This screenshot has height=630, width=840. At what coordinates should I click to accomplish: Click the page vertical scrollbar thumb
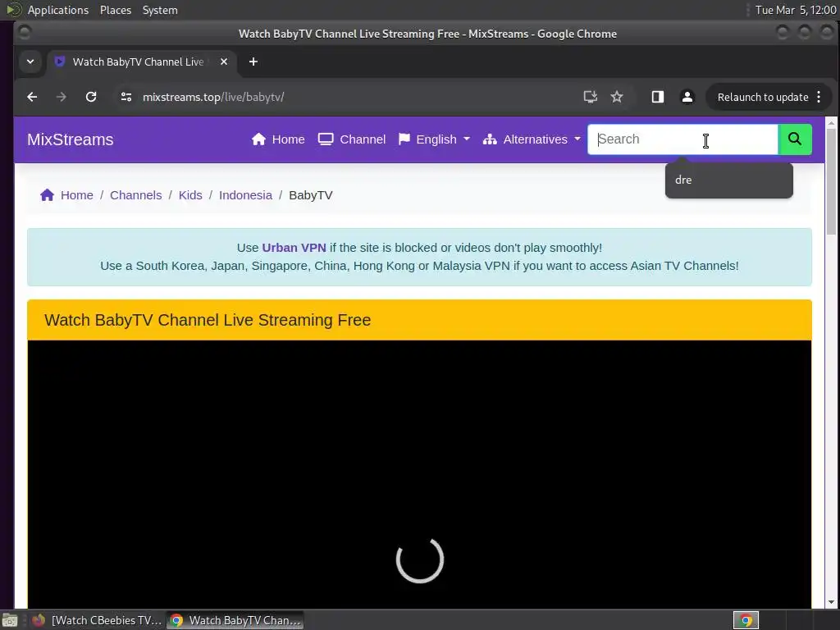point(831,181)
